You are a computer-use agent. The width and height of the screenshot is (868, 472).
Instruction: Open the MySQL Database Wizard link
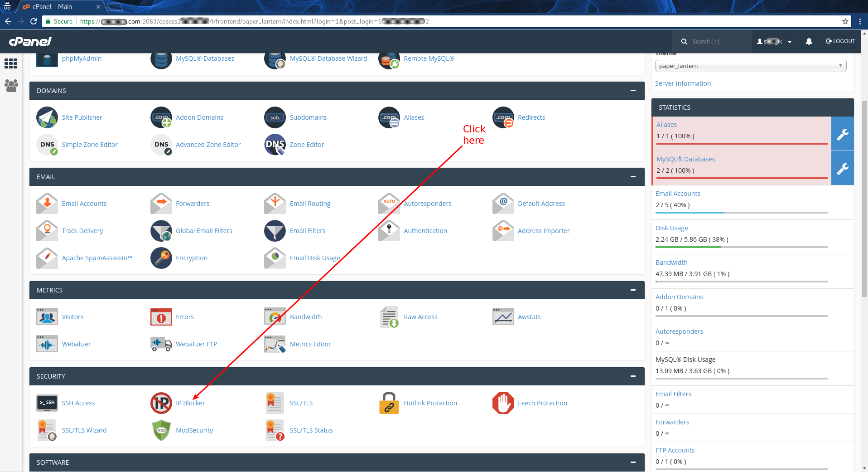point(328,58)
